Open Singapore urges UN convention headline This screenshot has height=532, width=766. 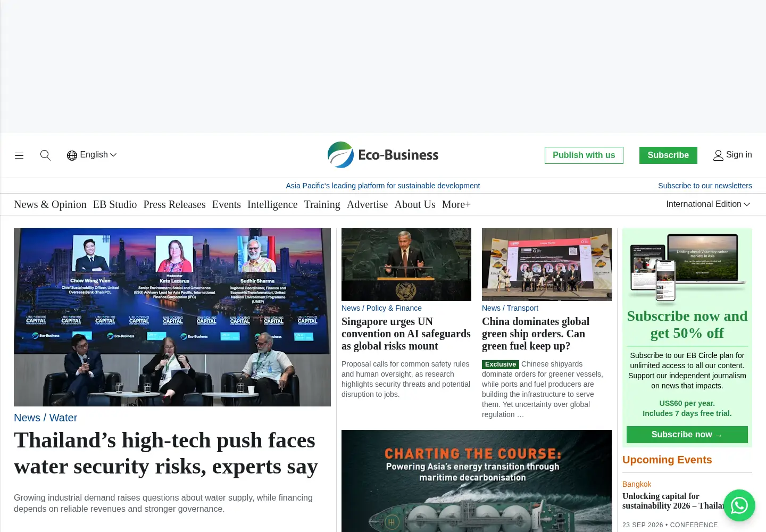point(406,334)
